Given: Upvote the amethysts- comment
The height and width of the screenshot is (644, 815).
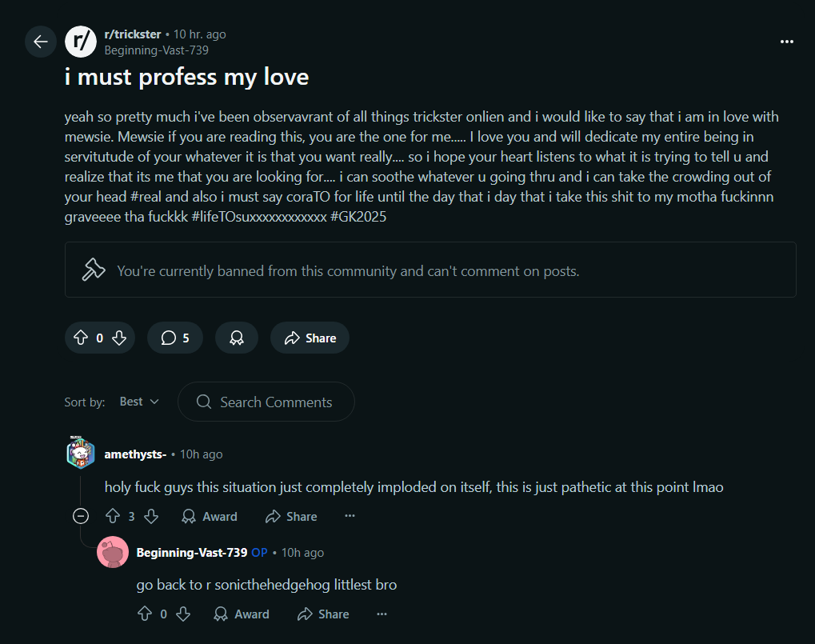Looking at the screenshot, I should (113, 516).
